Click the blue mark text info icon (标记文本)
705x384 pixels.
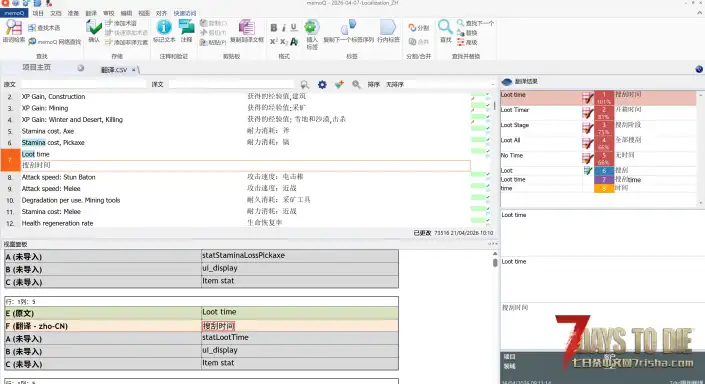[164, 27]
